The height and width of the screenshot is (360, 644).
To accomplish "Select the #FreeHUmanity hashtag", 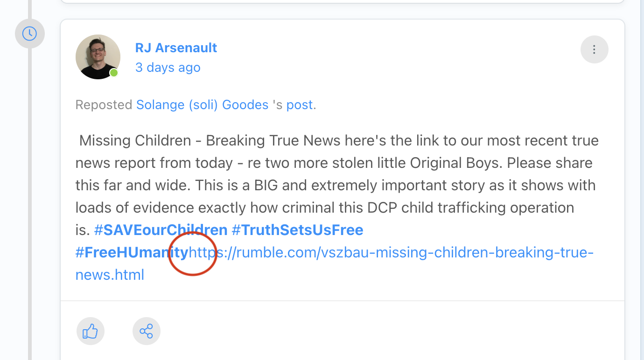I will 132,252.
